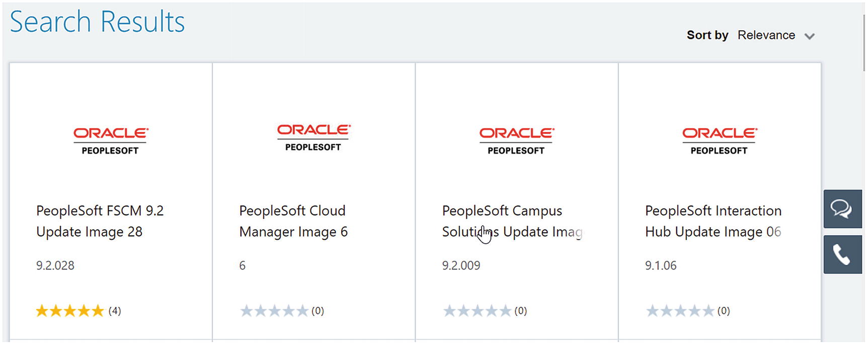Expand the Sort by chevron arrow
Viewport: 868px width, 345px height.
click(809, 36)
